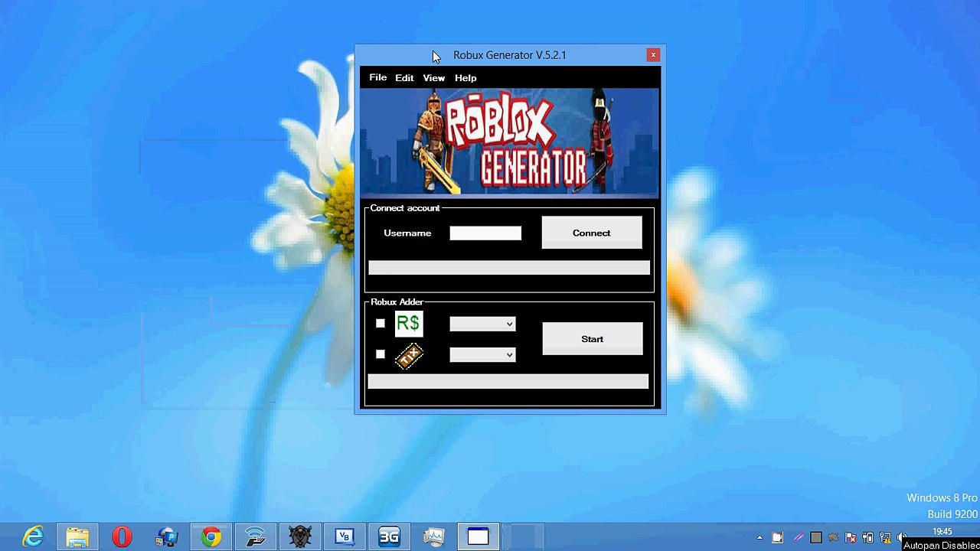Click the gold Tix ticket icon
This screenshot has height=551, width=980.
[409, 356]
